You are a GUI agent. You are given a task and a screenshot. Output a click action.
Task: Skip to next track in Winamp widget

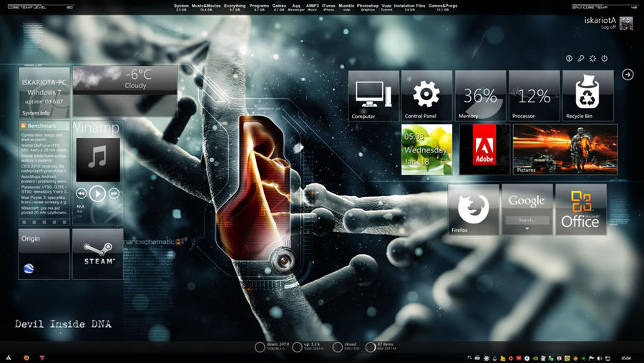click(114, 193)
